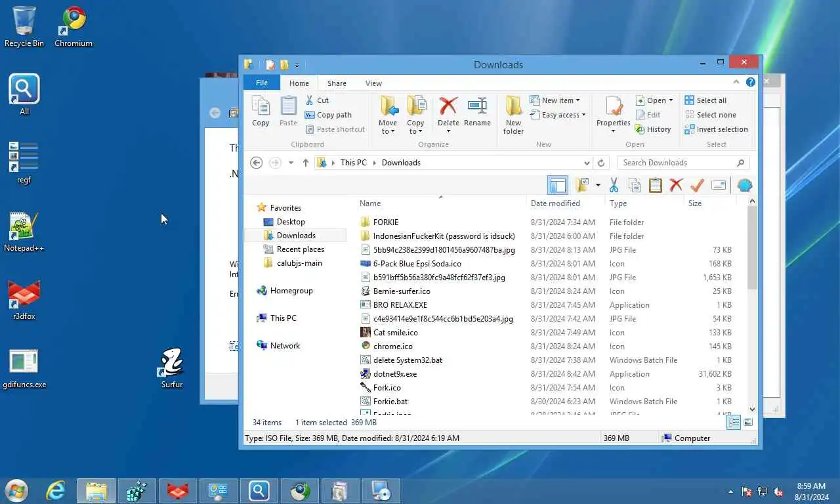Image resolution: width=840 pixels, height=504 pixels.
Task: Open the Surfur desktop shortcut
Action: tap(172, 368)
